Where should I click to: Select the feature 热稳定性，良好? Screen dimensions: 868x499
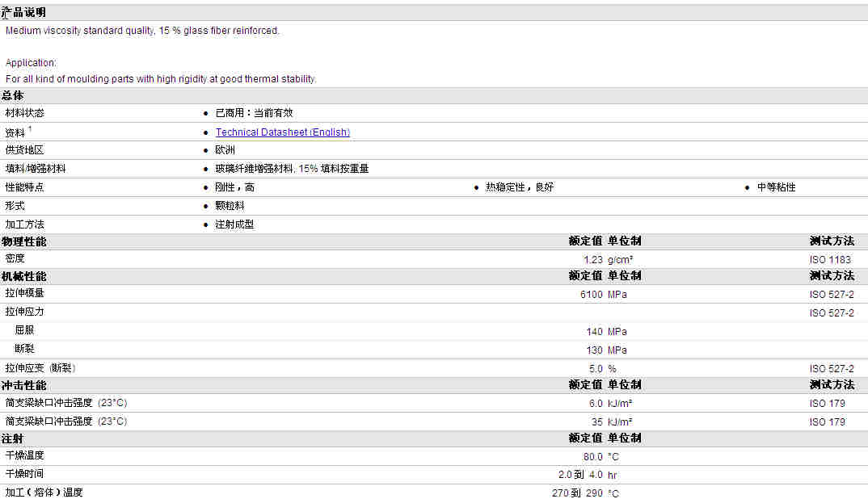tap(519, 187)
